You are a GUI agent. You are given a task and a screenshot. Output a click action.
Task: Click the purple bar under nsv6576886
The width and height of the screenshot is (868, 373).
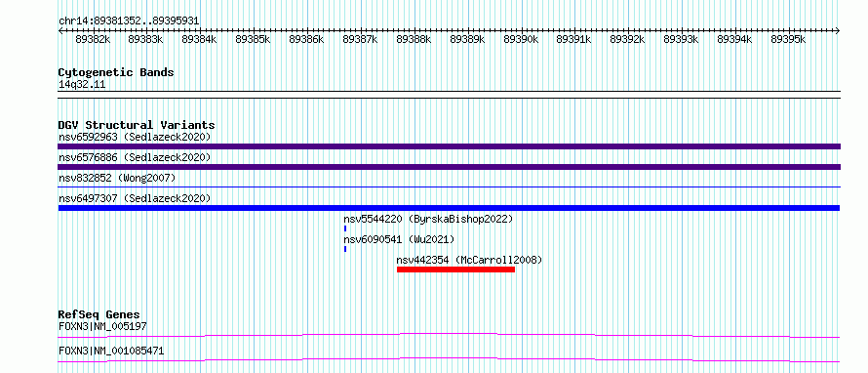pyautogui.click(x=449, y=167)
